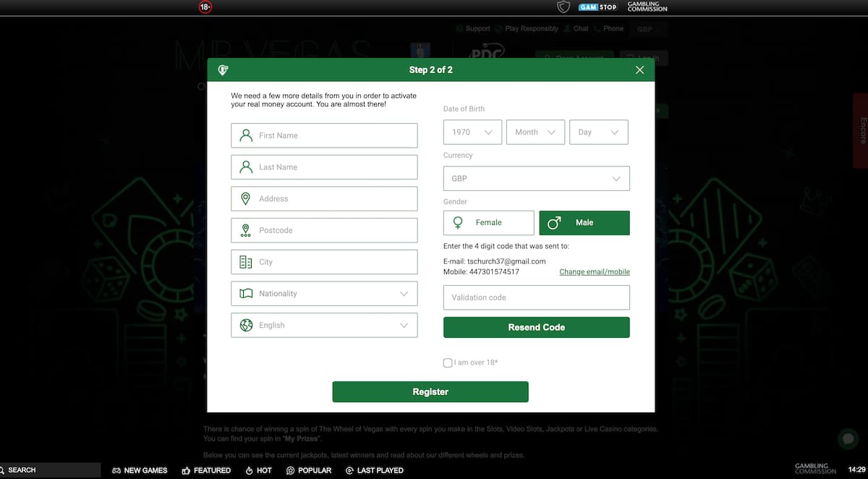Screen dimensions: 868x479
Task: Close the Step 2 of 2 dialog
Action: tap(639, 70)
